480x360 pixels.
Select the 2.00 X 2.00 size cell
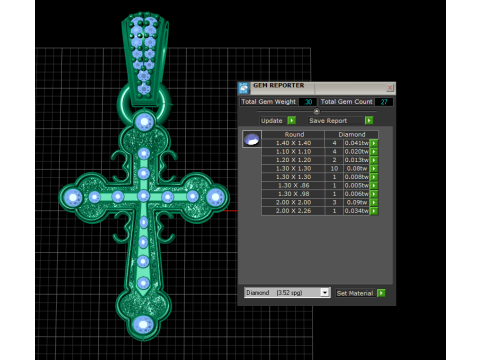pos(293,202)
